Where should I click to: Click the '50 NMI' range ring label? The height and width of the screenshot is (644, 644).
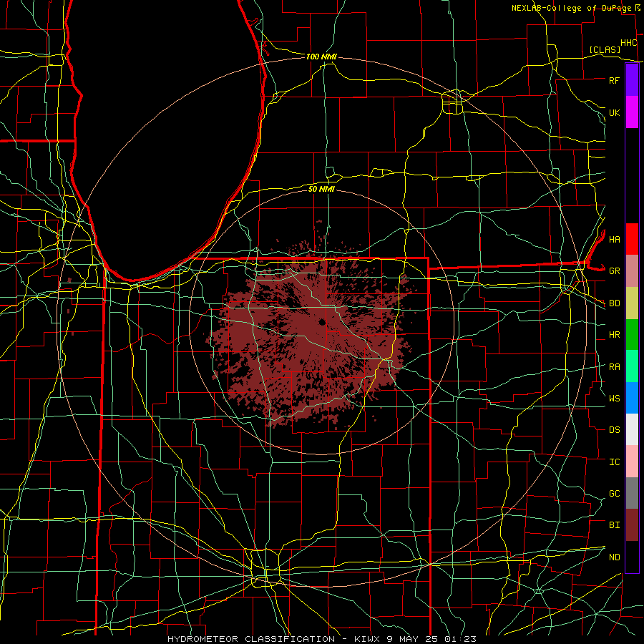321,189
